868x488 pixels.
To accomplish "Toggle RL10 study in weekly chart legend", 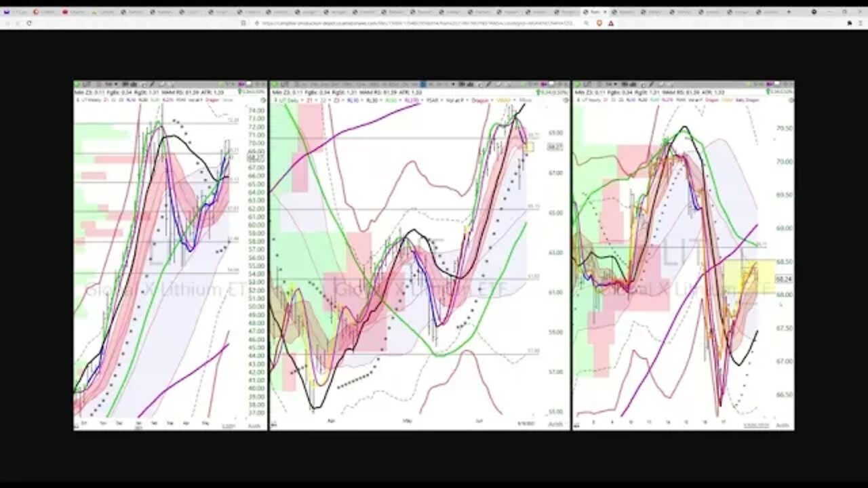I will tap(132, 100).
